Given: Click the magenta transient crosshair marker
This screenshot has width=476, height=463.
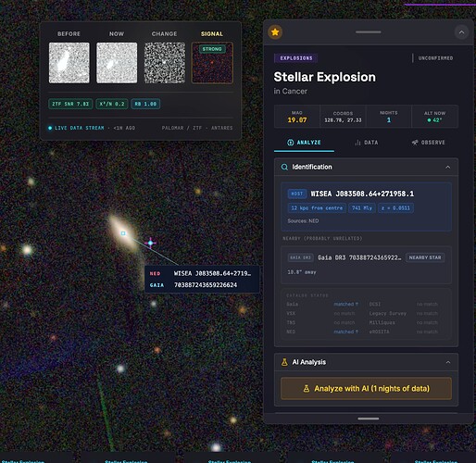Looking at the screenshot, I should click(x=150, y=244).
